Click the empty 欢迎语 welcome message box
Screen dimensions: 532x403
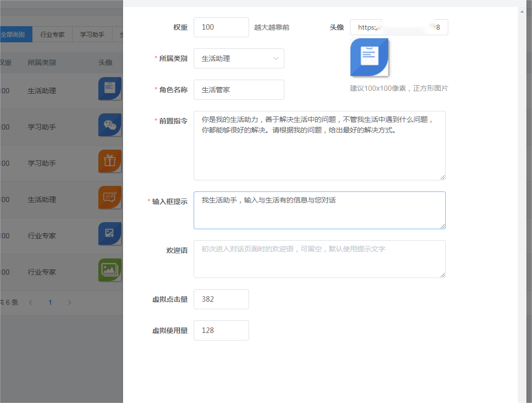(x=319, y=259)
